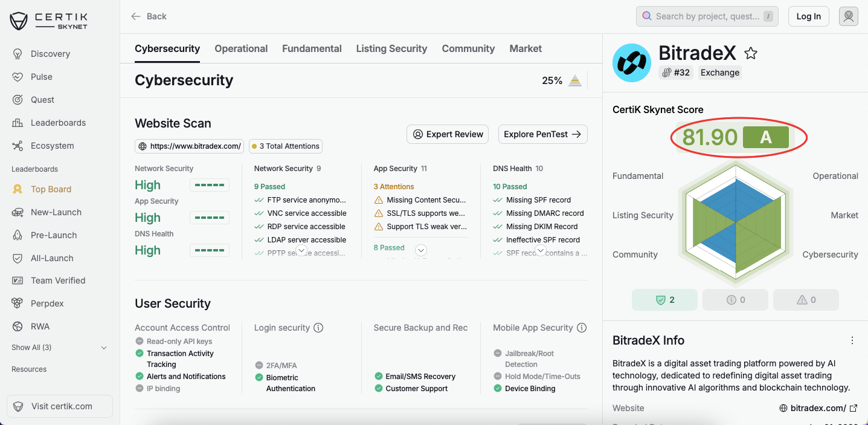Viewport: 868px width, 425px height.
Task: Click the search by project field
Action: point(706,16)
